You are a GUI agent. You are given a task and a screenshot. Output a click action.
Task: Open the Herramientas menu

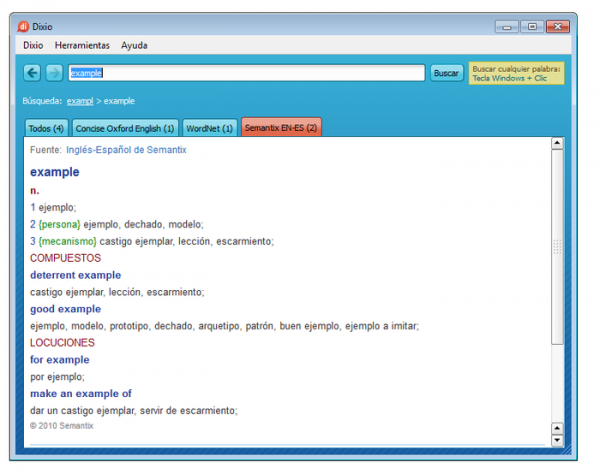click(82, 45)
